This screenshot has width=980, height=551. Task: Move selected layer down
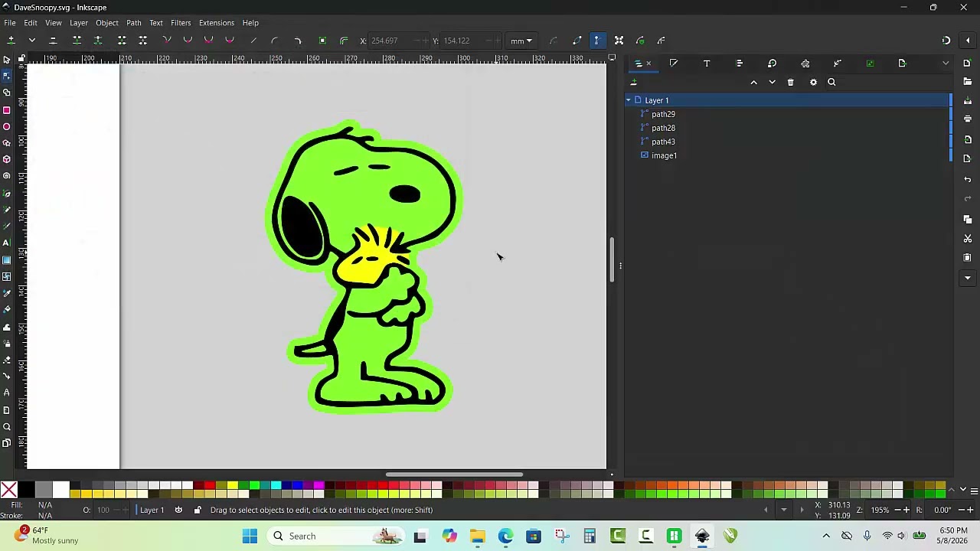click(x=772, y=82)
